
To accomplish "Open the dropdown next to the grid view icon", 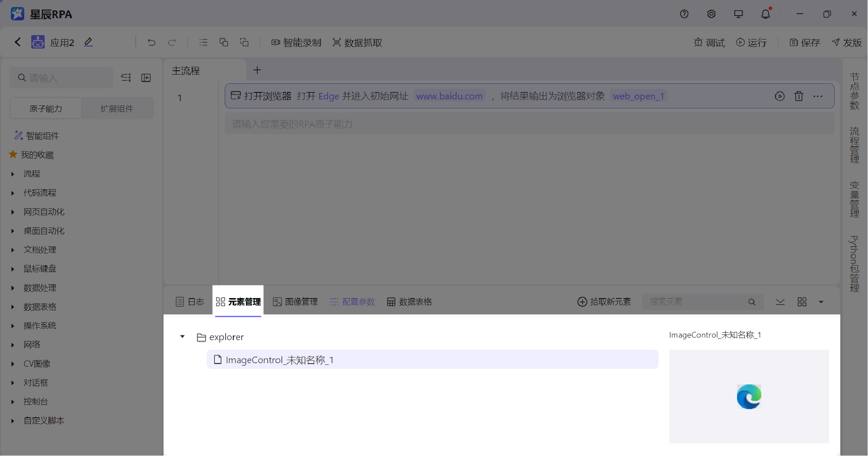I will pyautogui.click(x=820, y=302).
